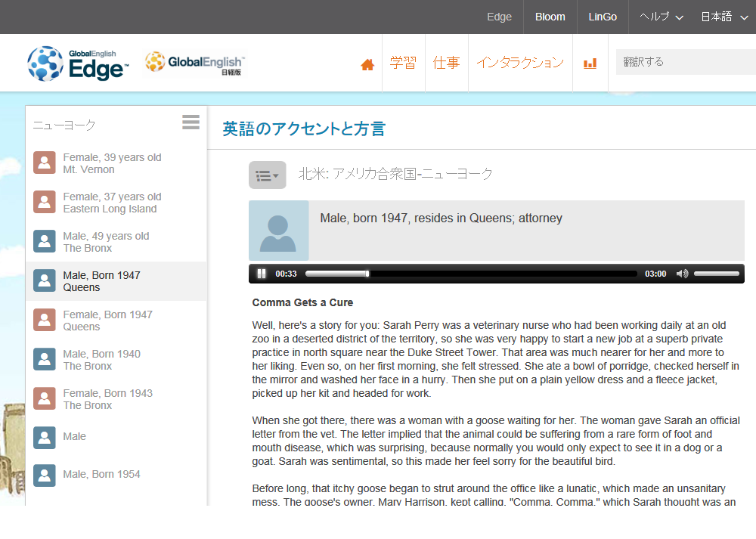Click the 03:00 total duration display
The height and width of the screenshot is (539, 756).
(x=655, y=274)
